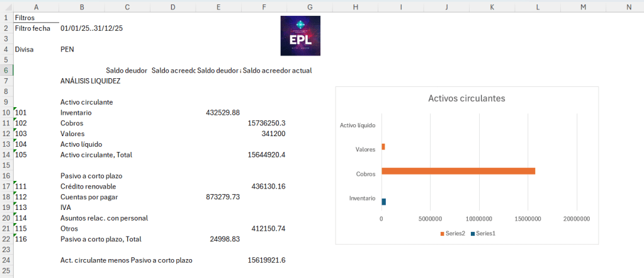The image size is (644, 278).
Task: Click the Valores axis label in chart
Action: [x=365, y=149]
